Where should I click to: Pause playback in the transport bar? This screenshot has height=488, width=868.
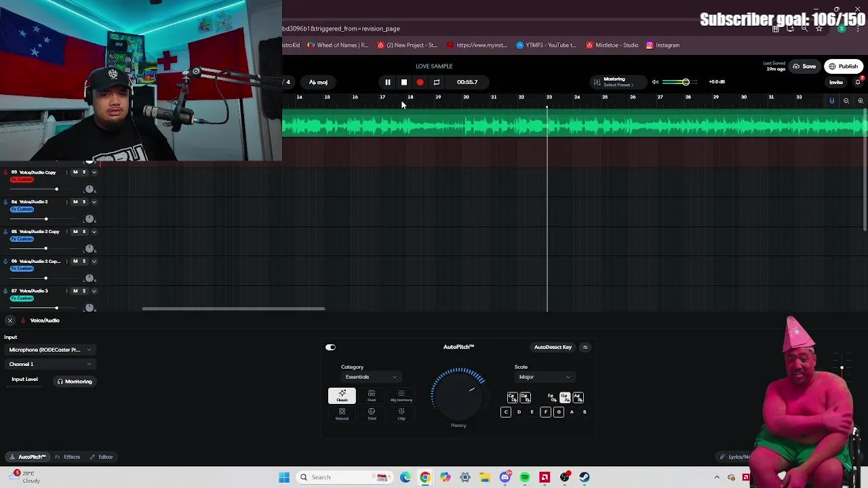click(387, 82)
